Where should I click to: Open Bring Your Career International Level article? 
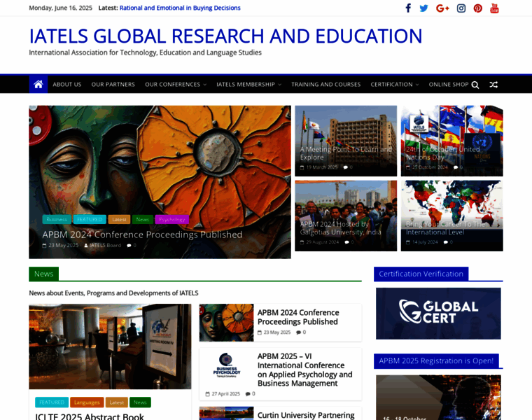[445, 228]
